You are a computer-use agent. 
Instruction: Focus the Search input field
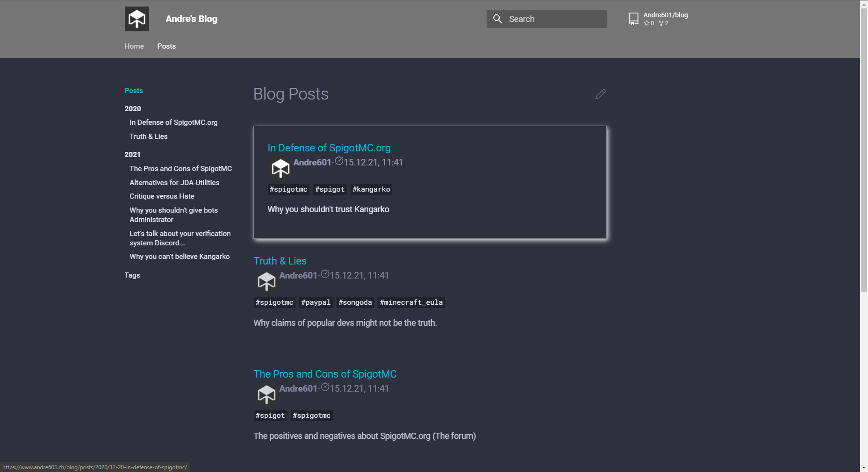[546, 19]
